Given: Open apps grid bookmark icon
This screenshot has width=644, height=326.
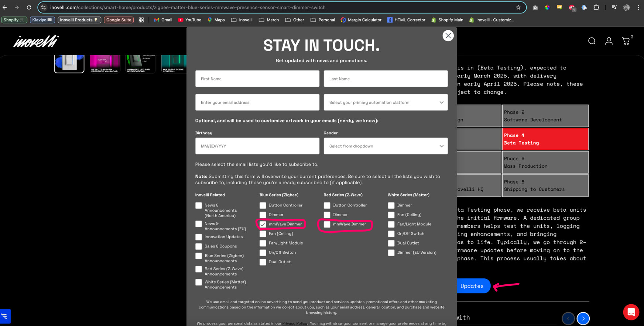Looking at the screenshot, I should pyautogui.click(x=141, y=20).
